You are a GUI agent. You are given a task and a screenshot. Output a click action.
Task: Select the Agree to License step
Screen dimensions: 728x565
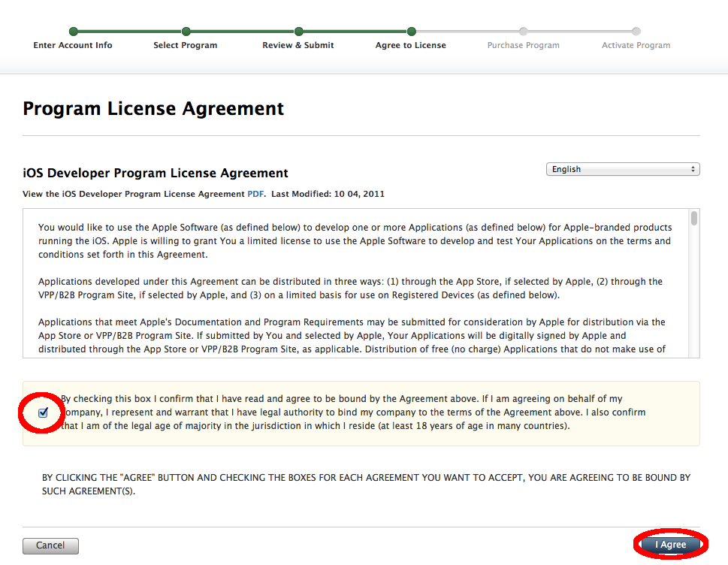pyautogui.click(x=411, y=46)
